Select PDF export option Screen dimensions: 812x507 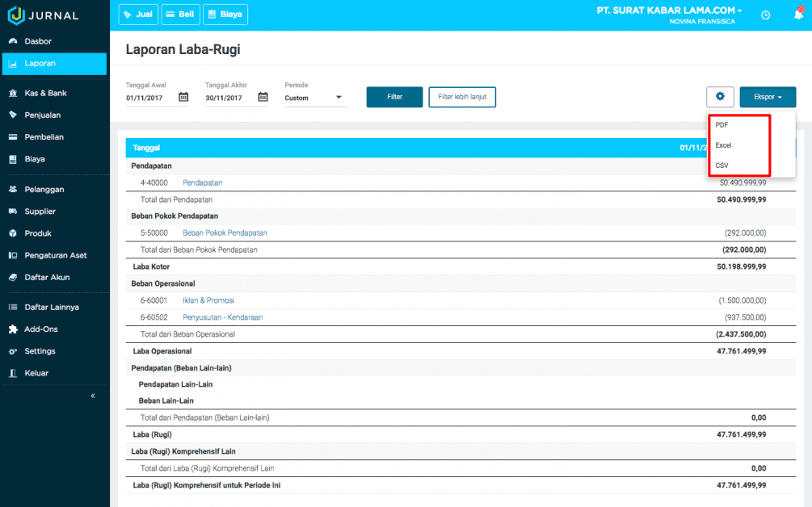[x=722, y=125]
